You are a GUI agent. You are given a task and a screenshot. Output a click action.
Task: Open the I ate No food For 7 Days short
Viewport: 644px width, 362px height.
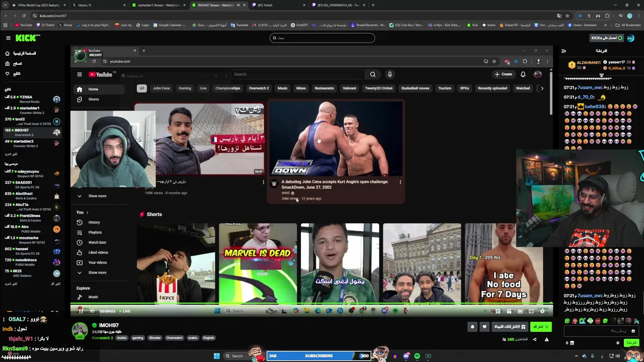[504, 263]
